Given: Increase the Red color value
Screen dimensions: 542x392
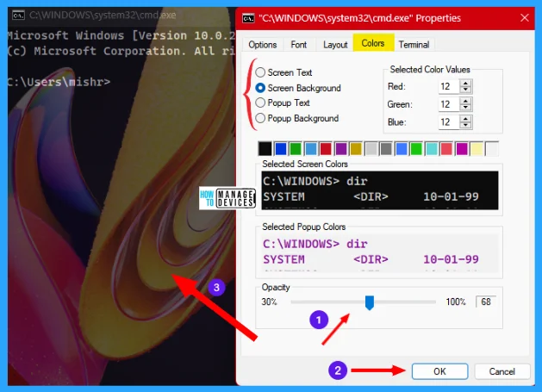Looking at the screenshot, I should [465, 83].
